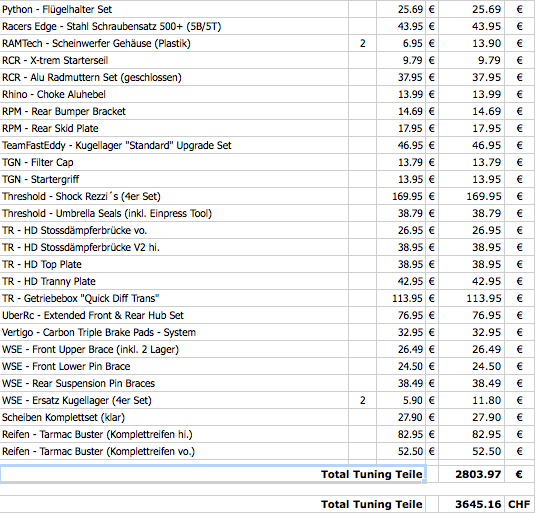Click 'TR - HD Tranny Plate' cell

tap(174, 281)
